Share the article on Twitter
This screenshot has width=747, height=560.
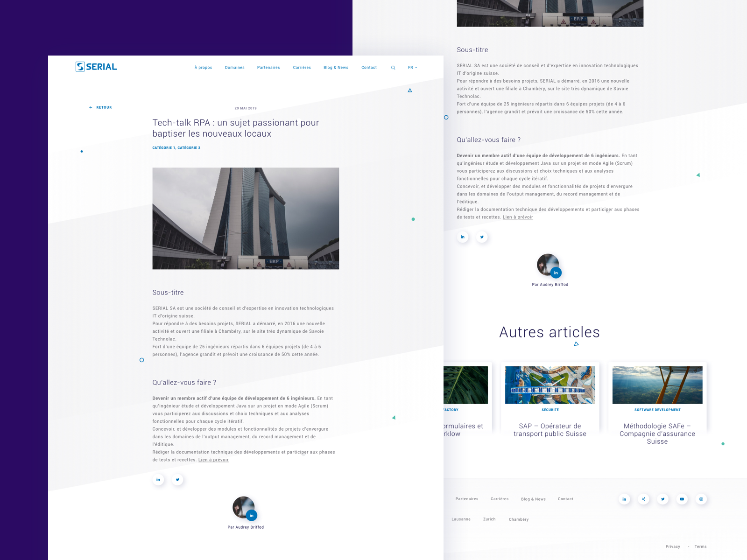click(177, 479)
